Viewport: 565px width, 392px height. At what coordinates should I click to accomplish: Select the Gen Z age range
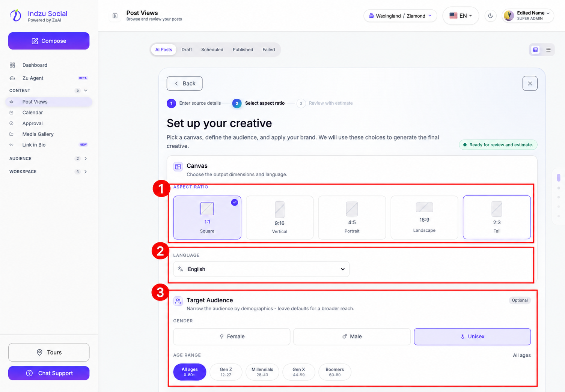226,372
